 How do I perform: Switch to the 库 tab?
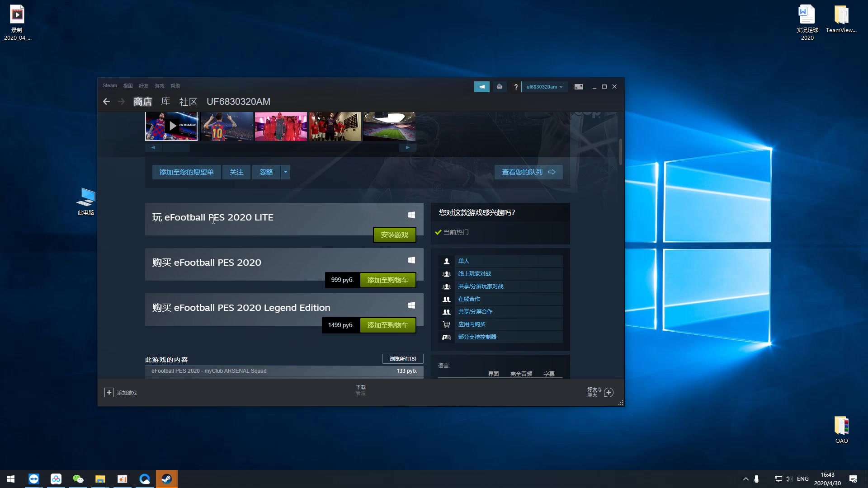pos(166,102)
